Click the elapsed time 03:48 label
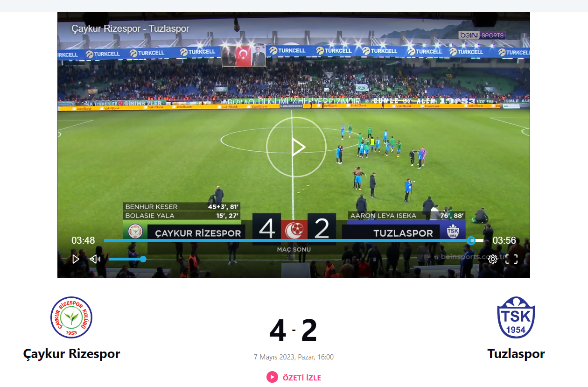This screenshot has width=588, height=387. click(83, 240)
